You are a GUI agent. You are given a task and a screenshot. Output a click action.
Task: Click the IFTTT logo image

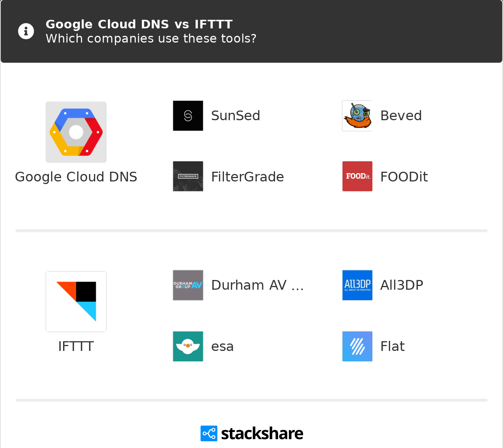(76, 302)
